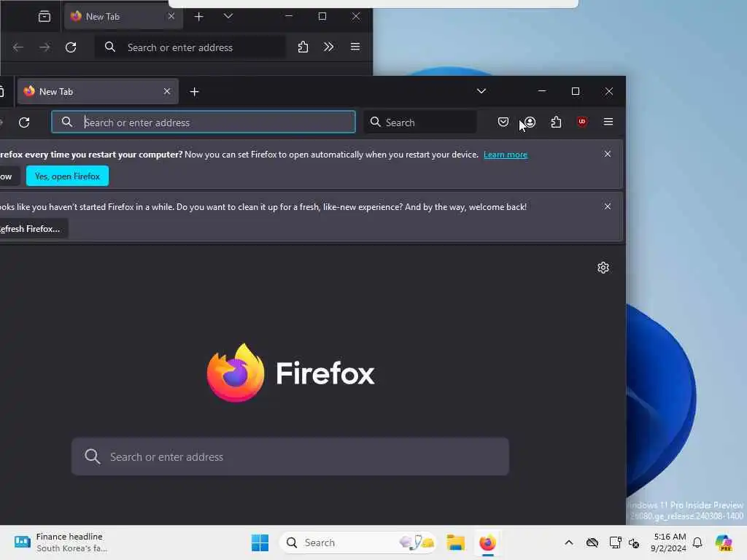Reload page in back Firefox window
This screenshot has height=560, width=747.
[x=71, y=47]
